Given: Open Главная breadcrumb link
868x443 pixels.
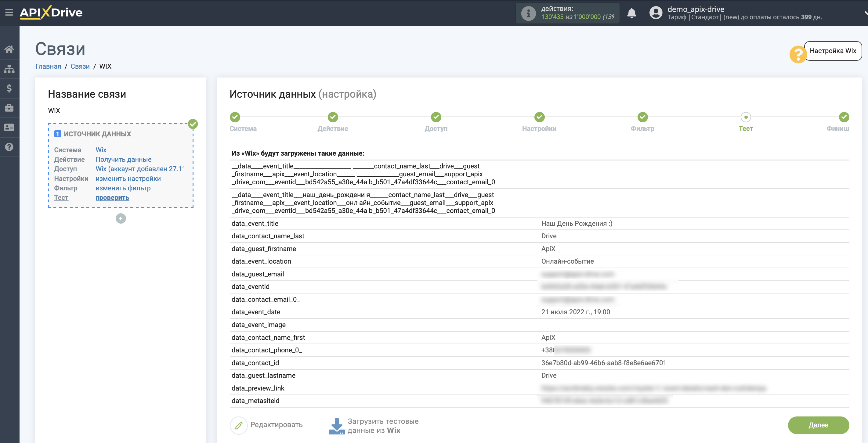Looking at the screenshot, I should pos(48,67).
